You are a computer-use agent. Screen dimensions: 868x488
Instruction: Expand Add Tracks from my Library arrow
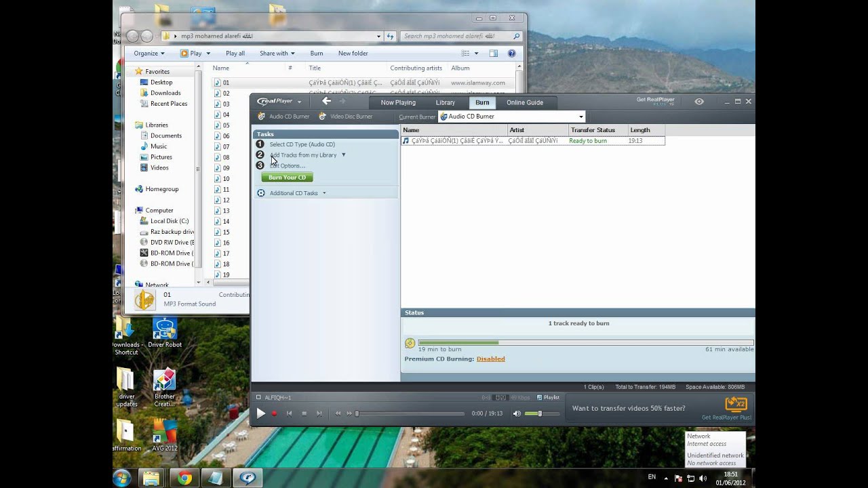click(343, 155)
